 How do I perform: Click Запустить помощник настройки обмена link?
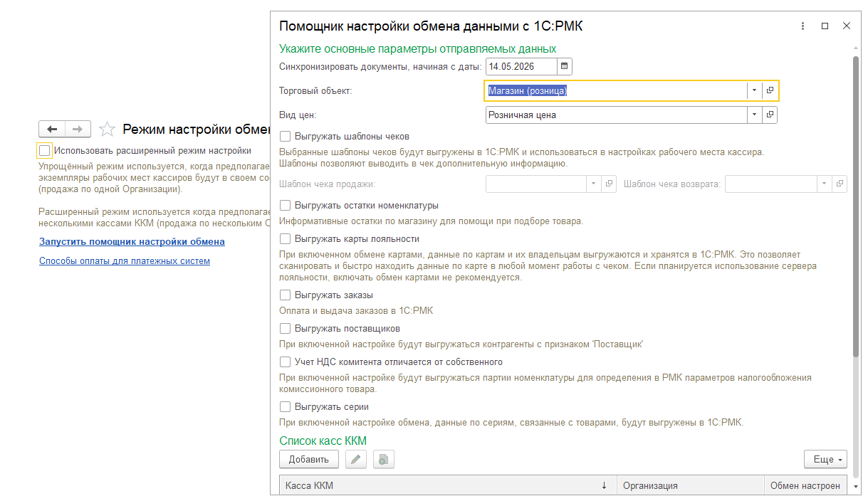click(132, 241)
